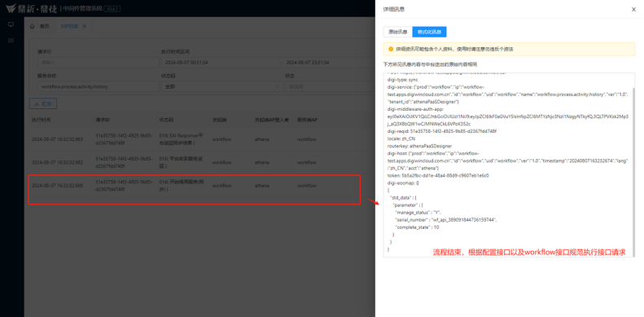Click the 发起端 column header

coord(219,120)
